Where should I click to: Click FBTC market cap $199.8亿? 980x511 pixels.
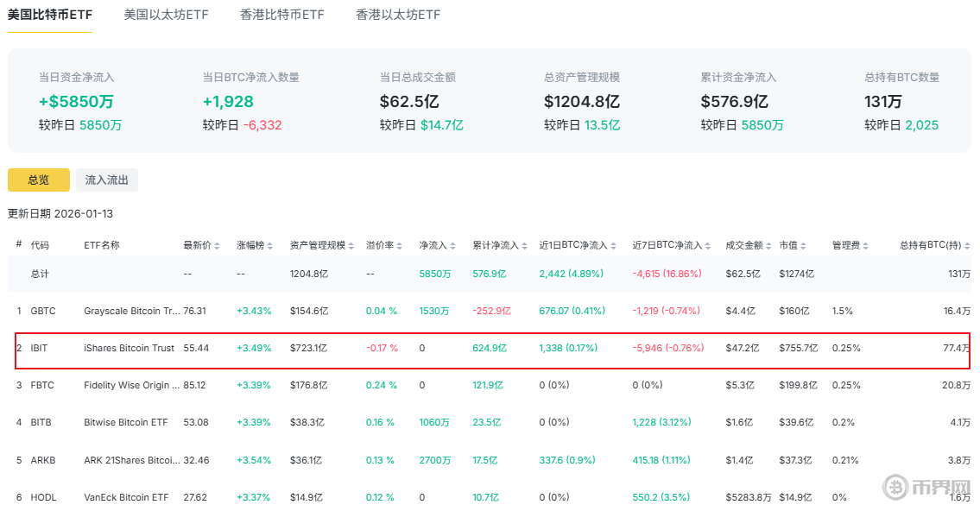tap(798, 386)
